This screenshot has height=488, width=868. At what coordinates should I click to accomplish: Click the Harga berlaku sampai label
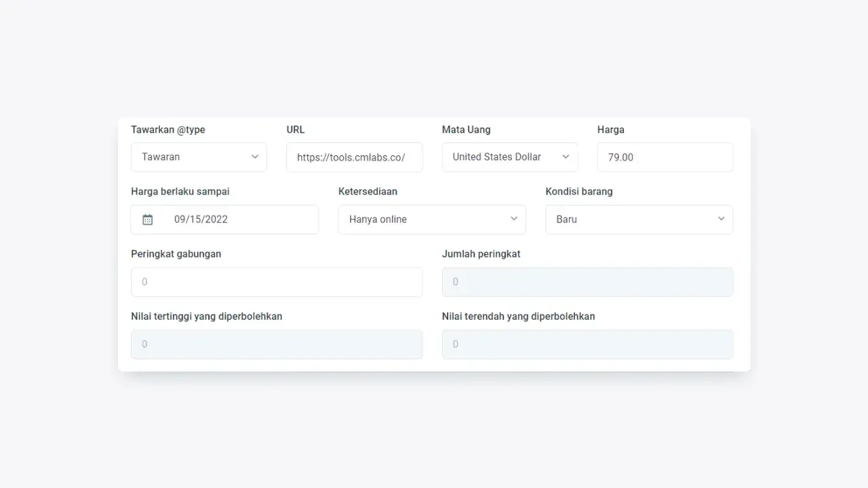(x=180, y=192)
